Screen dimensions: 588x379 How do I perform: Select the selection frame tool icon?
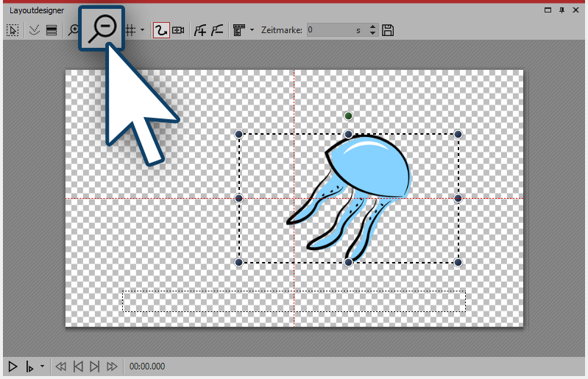click(13, 30)
